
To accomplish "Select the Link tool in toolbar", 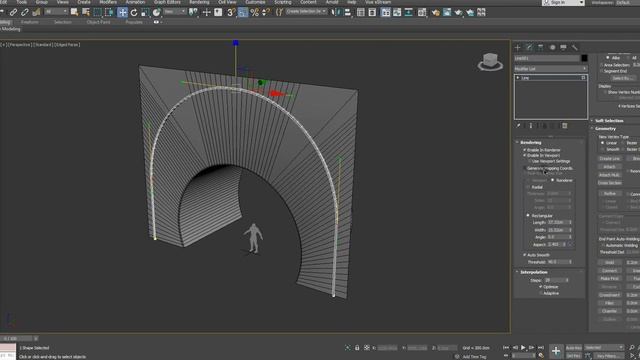I will (13, 12).
